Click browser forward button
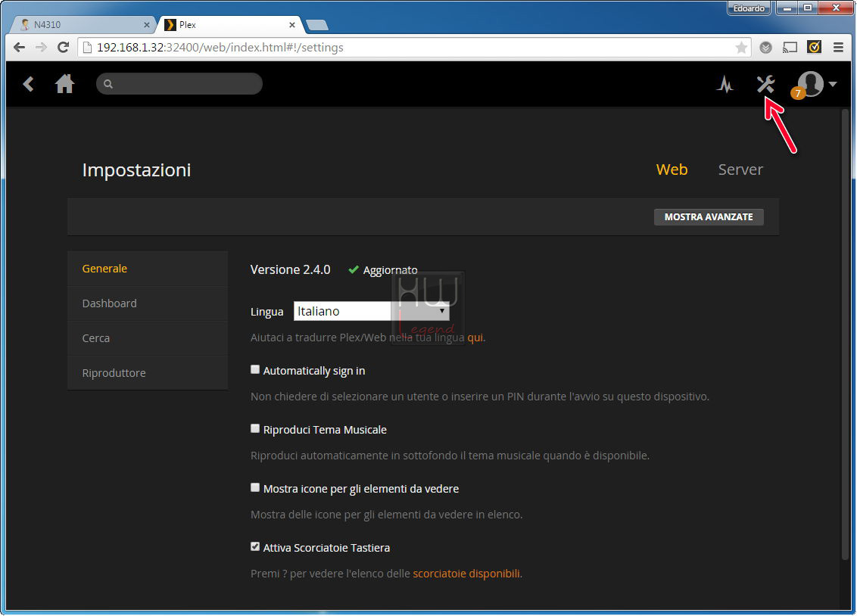The height and width of the screenshot is (616, 857). pos(41,48)
